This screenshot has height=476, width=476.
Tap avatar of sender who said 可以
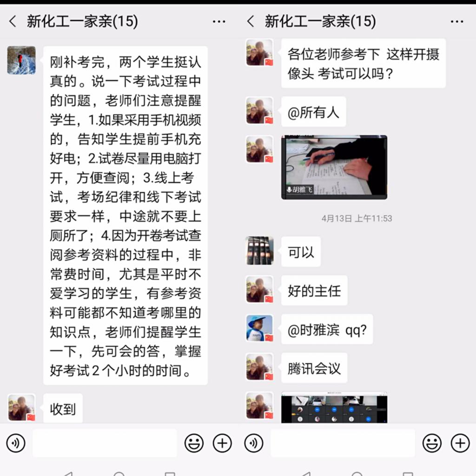pos(259,251)
